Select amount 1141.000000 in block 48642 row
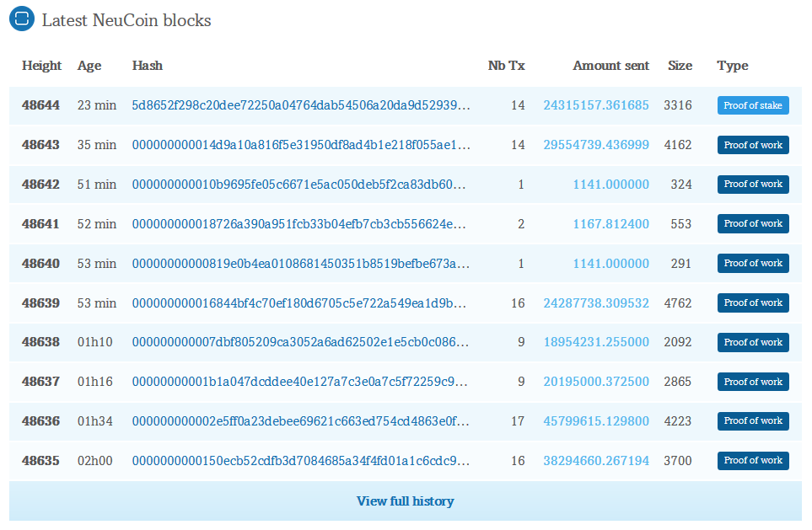 [611, 185]
